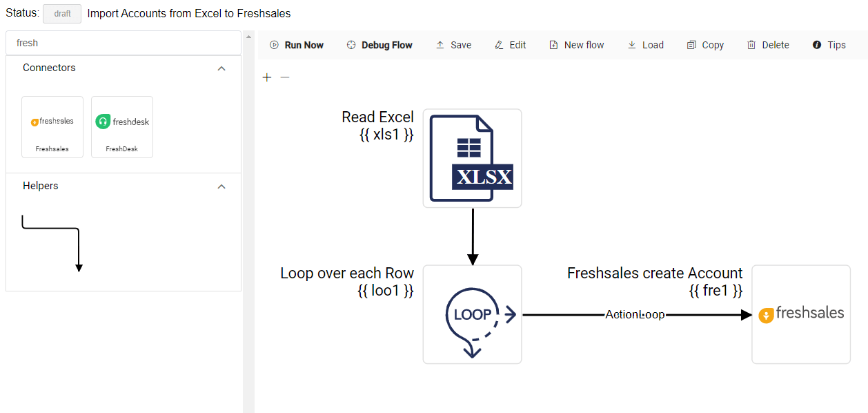Choose the Freshsales connector tile
Image resolution: width=868 pixels, height=413 pixels.
(x=52, y=127)
